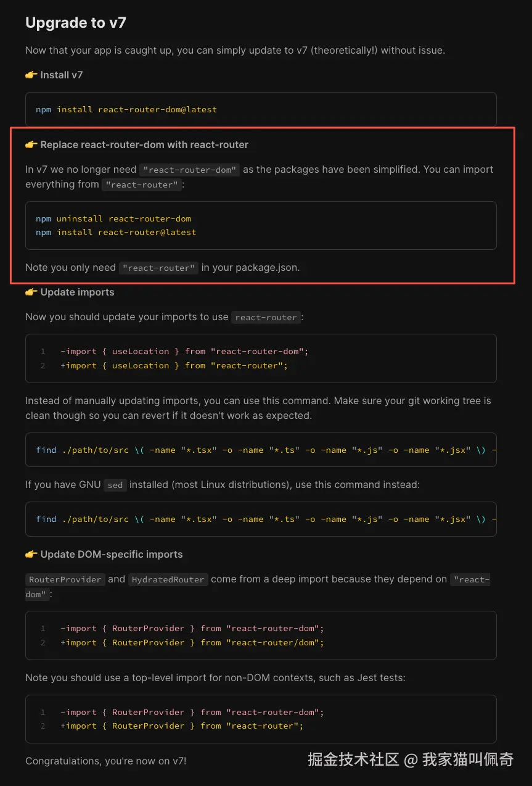
Task: Click the RouterProvider import from "react-router/dom" line
Action: click(x=192, y=643)
